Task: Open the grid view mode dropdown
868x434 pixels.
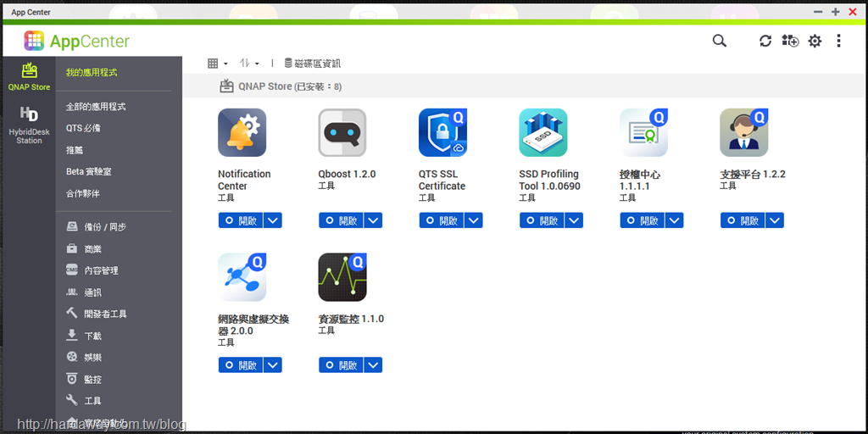Action: pyautogui.click(x=218, y=64)
